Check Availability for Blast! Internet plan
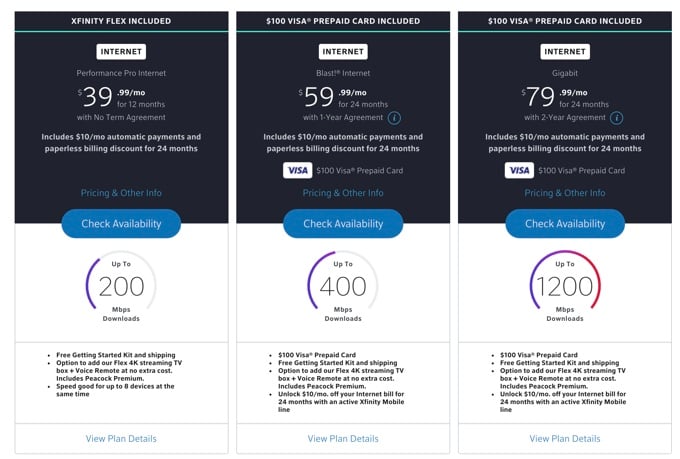The image size is (680, 459). coord(343,223)
